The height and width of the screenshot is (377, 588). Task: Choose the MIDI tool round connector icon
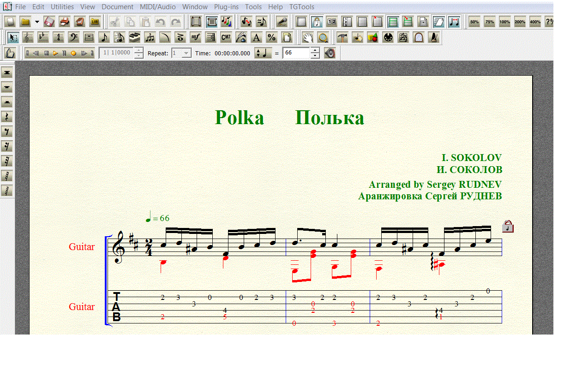[x=388, y=37]
